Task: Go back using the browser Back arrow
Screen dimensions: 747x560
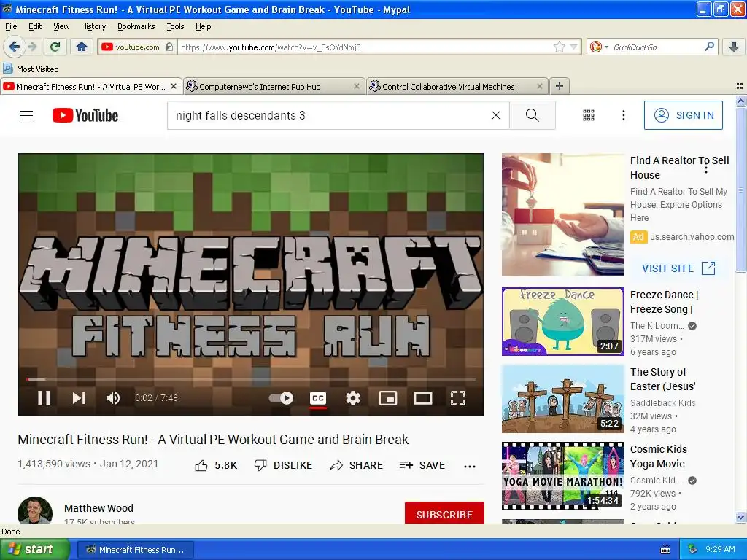Action: point(14,47)
